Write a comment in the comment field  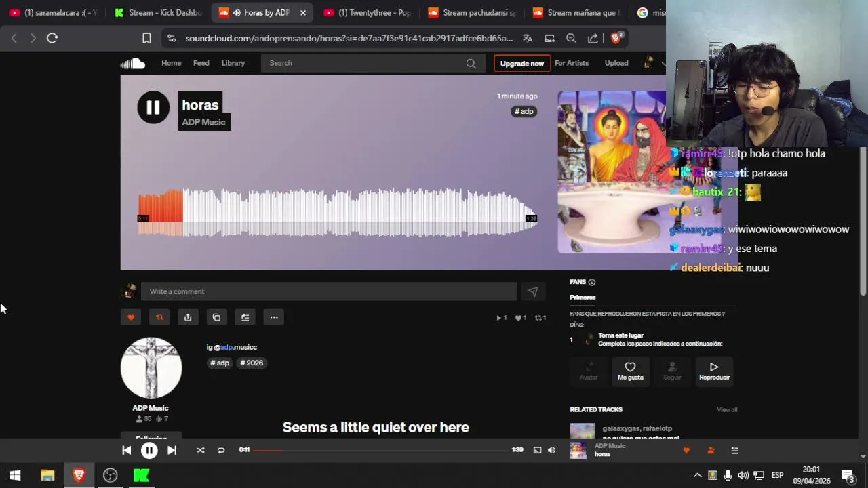329,291
